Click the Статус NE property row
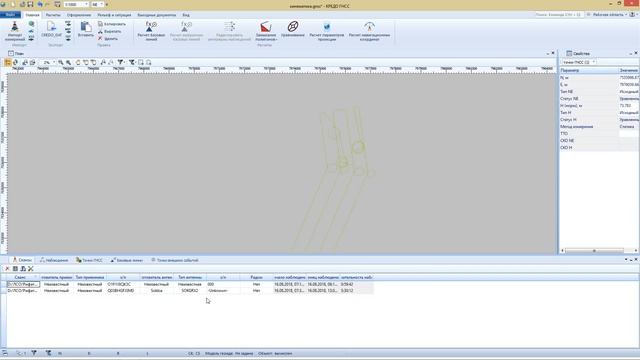Screen dimensions: 640x360 coord(599,99)
